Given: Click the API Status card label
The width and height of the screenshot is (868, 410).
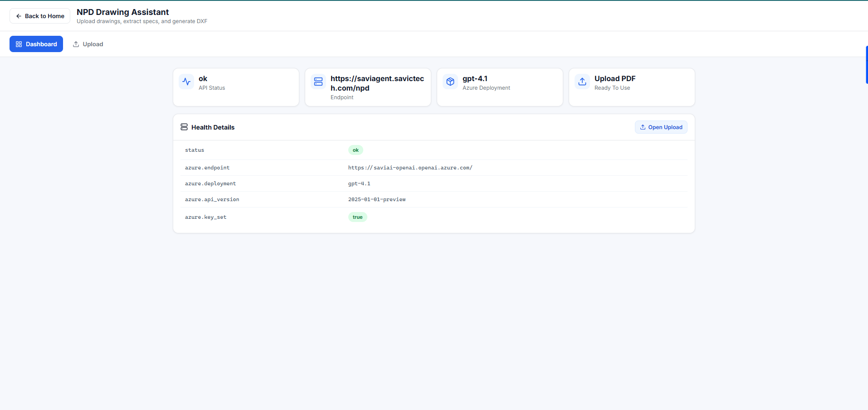Looking at the screenshot, I should (x=212, y=88).
